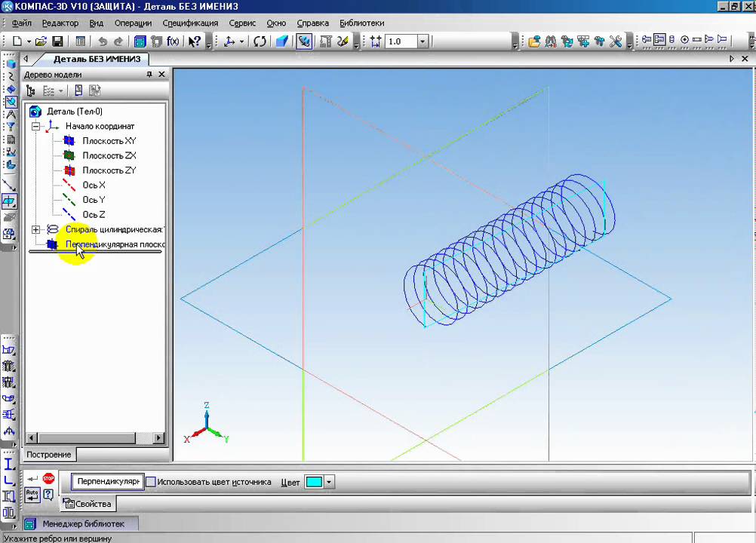This screenshot has height=543, width=756.
Task: Open the f(x) variables panel
Action: coord(173,41)
